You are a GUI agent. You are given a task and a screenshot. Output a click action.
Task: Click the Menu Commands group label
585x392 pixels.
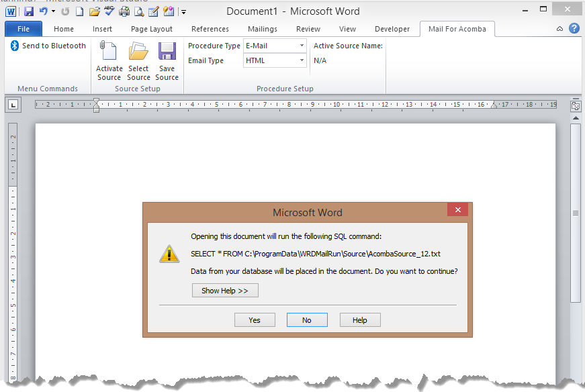click(48, 89)
